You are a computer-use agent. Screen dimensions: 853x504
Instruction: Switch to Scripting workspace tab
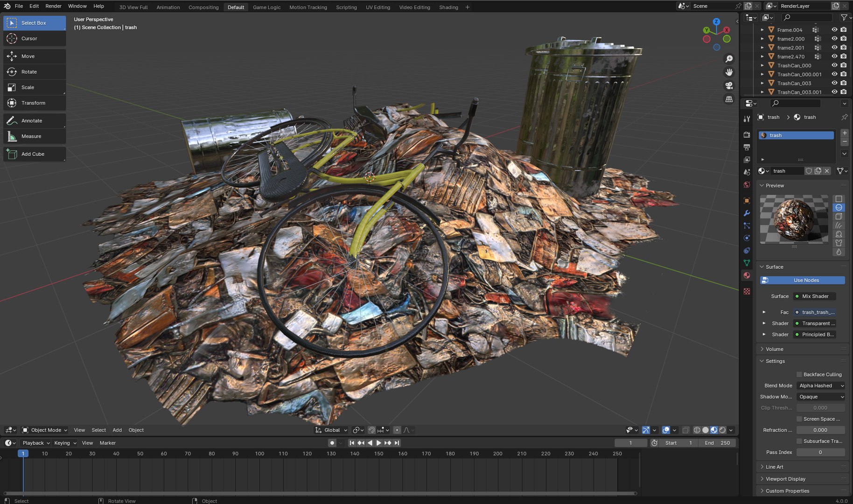(346, 7)
